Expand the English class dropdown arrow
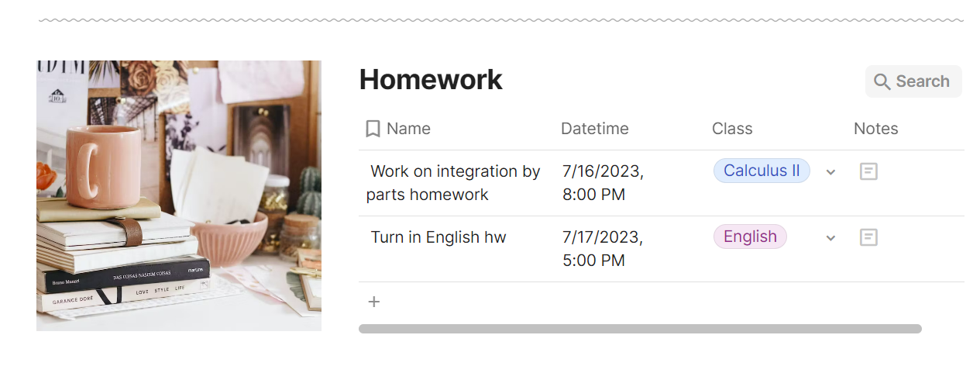This screenshot has width=980, height=373. pyautogui.click(x=830, y=238)
